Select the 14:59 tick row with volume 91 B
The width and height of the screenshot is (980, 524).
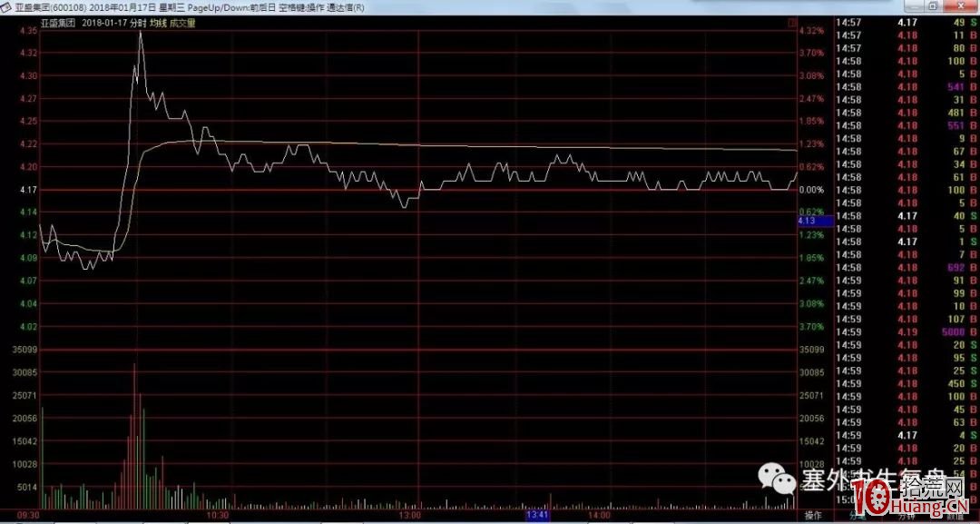[x=906, y=280]
